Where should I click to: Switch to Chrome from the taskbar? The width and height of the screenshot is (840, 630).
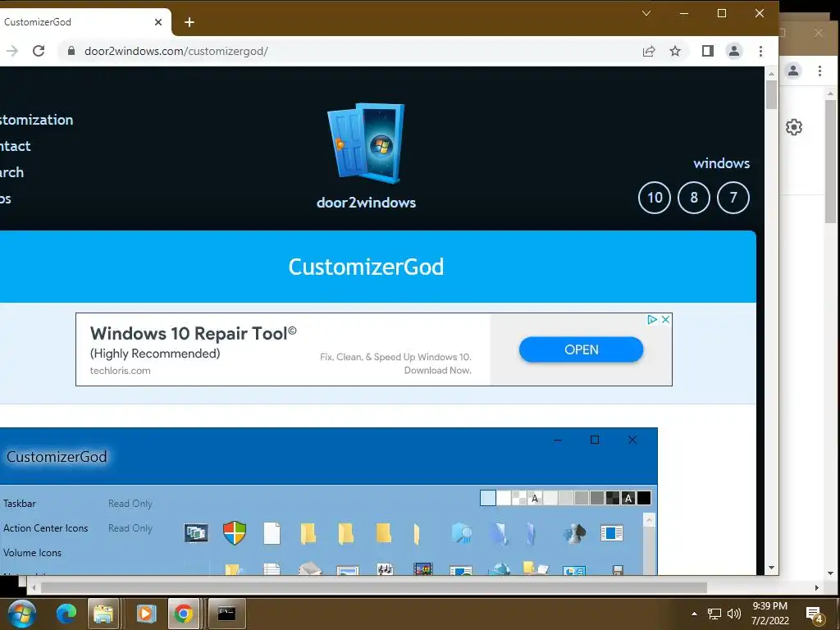click(x=183, y=614)
